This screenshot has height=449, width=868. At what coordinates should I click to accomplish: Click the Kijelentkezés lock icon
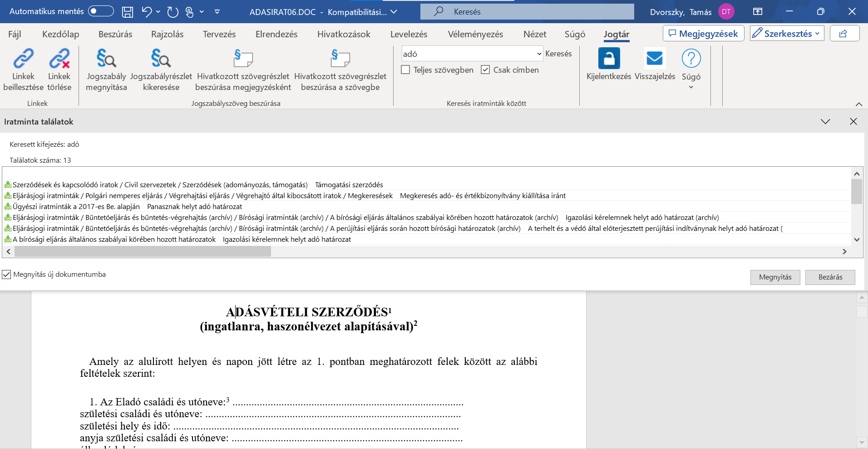pyautogui.click(x=609, y=59)
